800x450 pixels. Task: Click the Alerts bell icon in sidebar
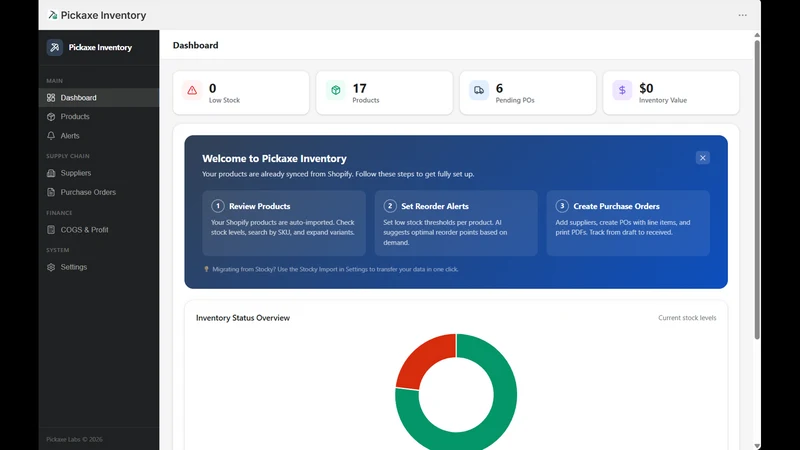51,136
